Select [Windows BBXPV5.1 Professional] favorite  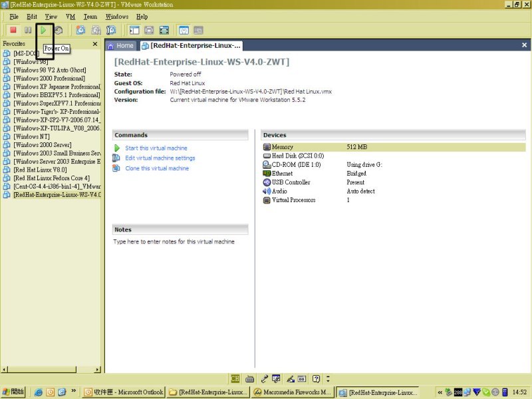(57, 95)
